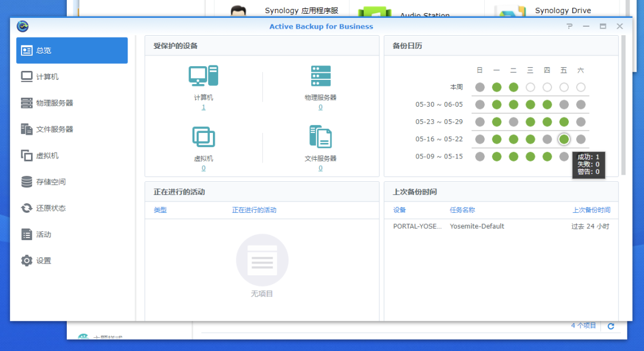Image resolution: width=644 pixels, height=351 pixels.
Task: Refresh the list with the reload icon
Action: coord(610,326)
